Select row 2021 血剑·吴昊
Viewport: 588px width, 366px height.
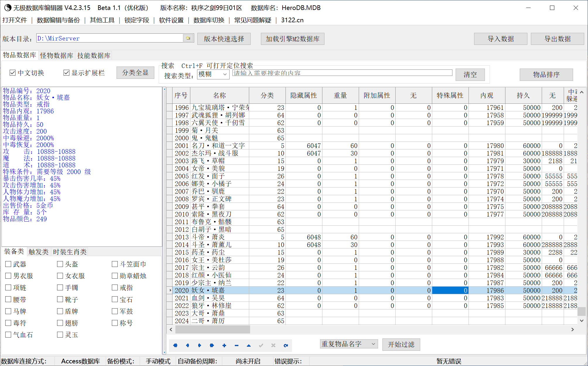click(372, 298)
